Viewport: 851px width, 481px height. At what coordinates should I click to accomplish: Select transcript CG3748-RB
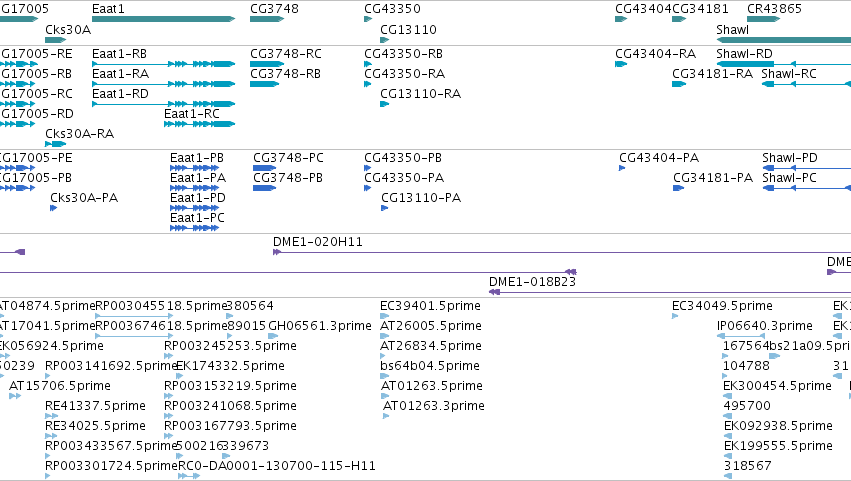click(285, 74)
